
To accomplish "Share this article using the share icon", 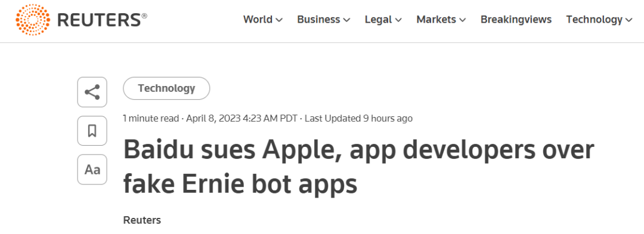I will [x=92, y=92].
